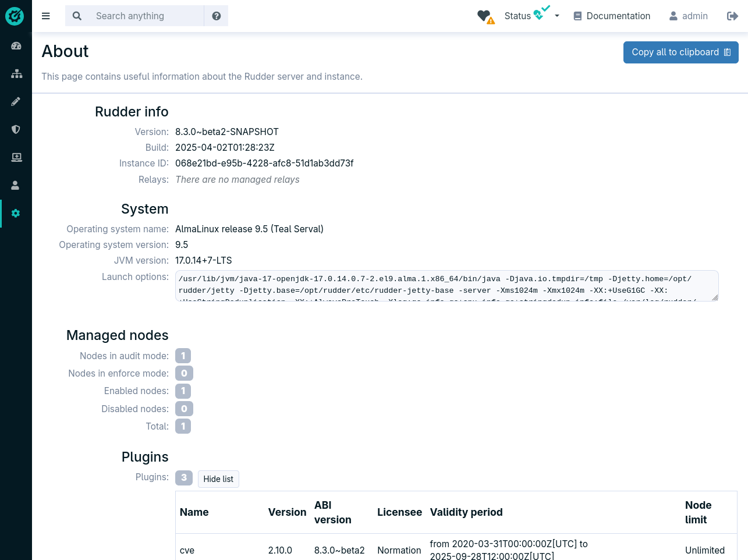Open the admin user menu
Viewport: 748px width, 560px height.
point(689,16)
